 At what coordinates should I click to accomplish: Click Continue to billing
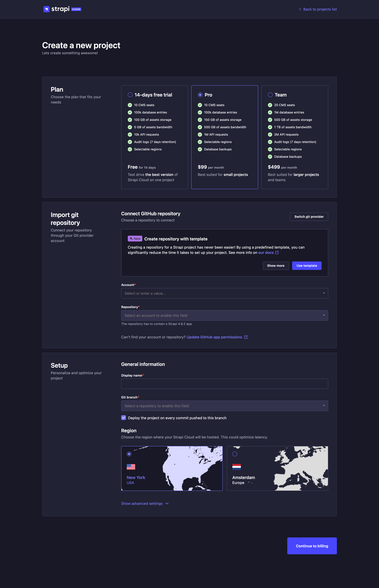click(312, 546)
